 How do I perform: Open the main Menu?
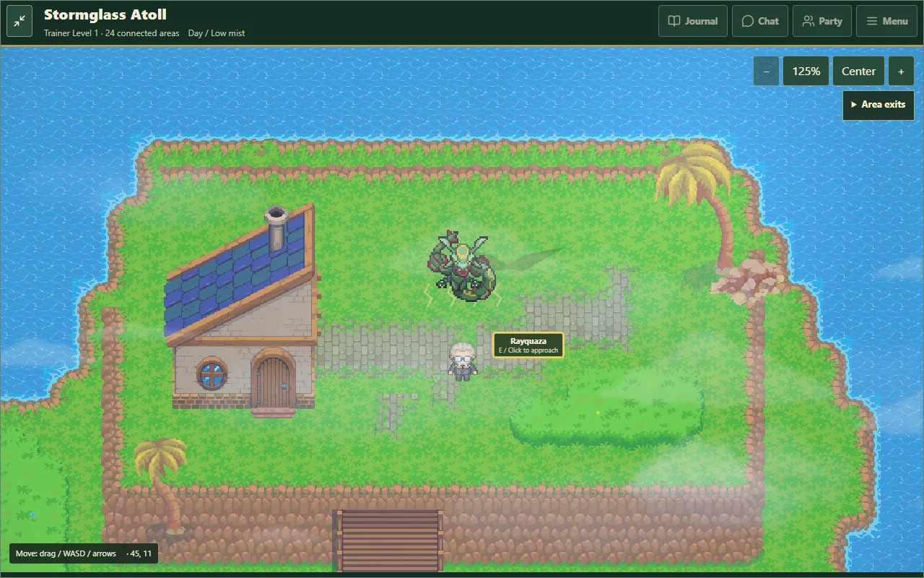(x=886, y=21)
